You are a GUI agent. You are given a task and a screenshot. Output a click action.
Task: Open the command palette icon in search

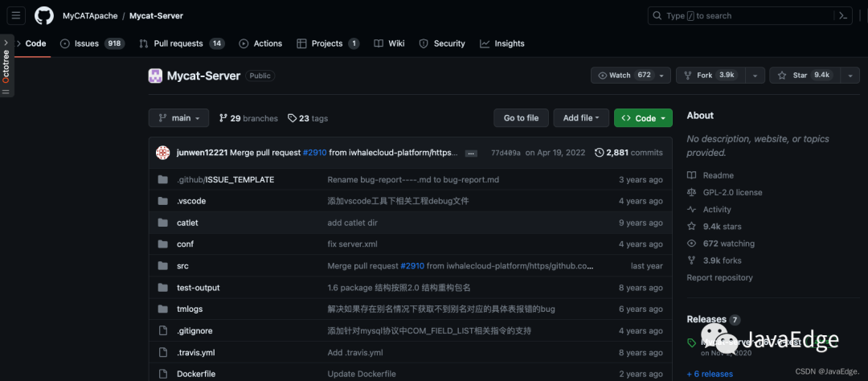(843, 15)
